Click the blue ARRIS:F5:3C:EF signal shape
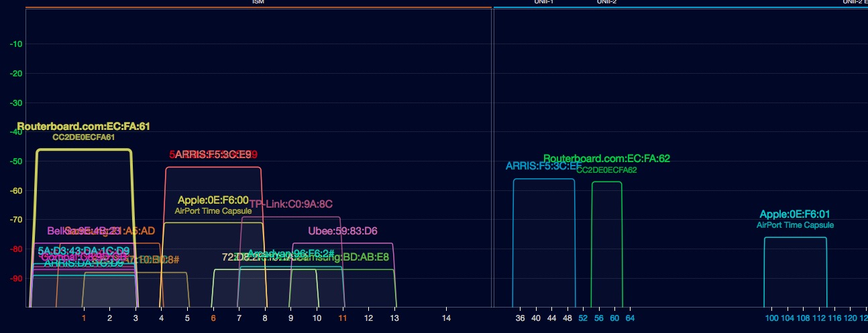The width and height of the screenshot is (868, 333). [544, 243]
